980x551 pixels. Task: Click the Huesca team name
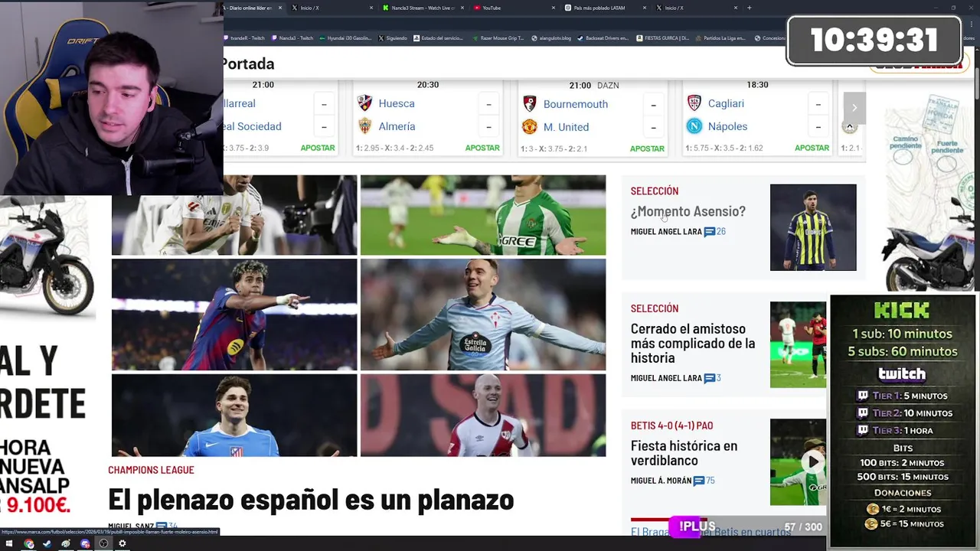point(397,103)
